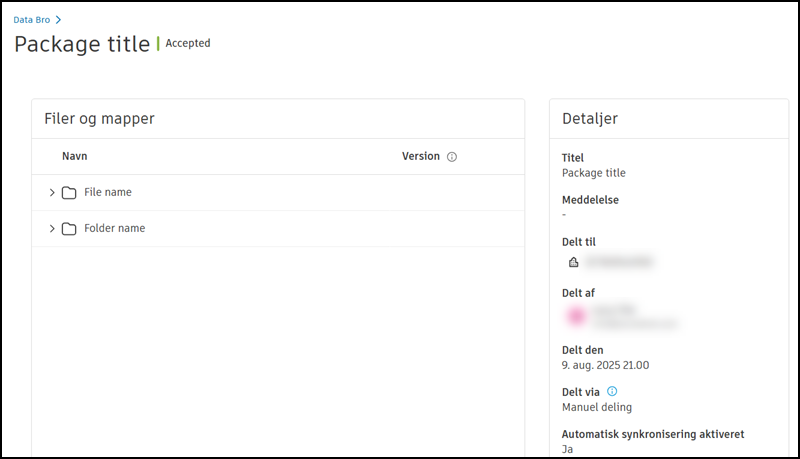Image resolution: width=800 pixels, height=459 pixels.
Task: Click the Version column info icon
Action: [452, 157]
